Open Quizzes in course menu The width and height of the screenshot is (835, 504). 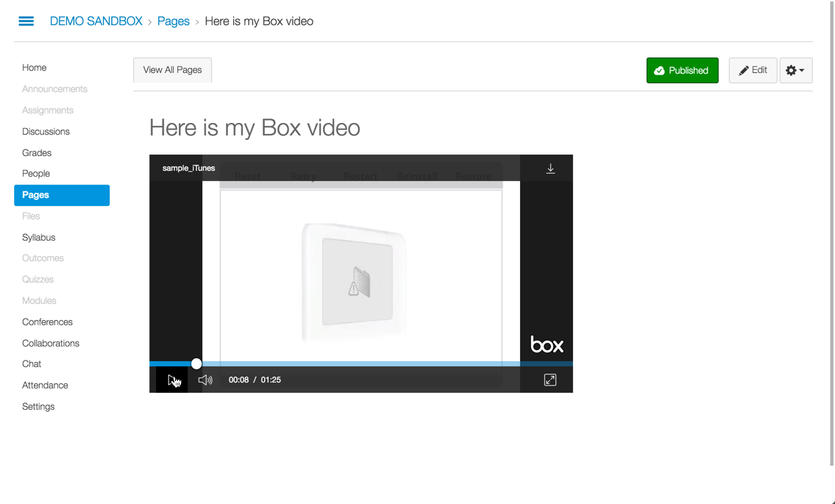click(x=38, y=280)
